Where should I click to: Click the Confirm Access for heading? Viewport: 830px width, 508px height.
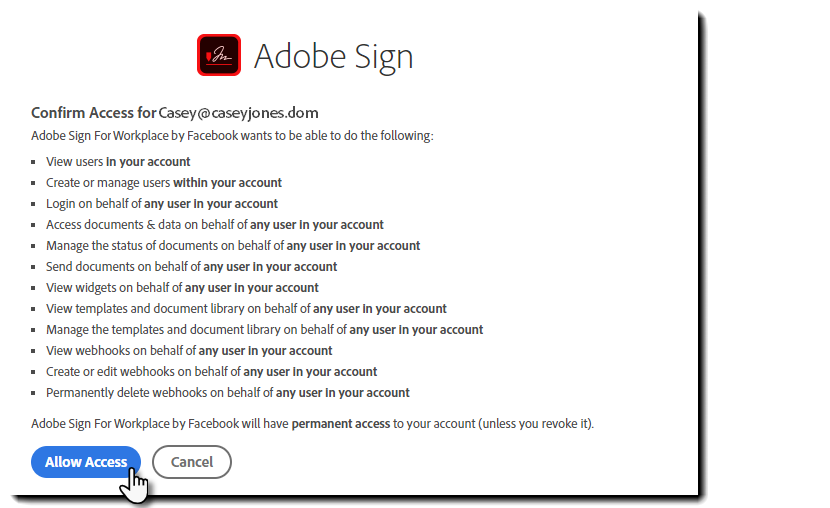pos(94,113)
